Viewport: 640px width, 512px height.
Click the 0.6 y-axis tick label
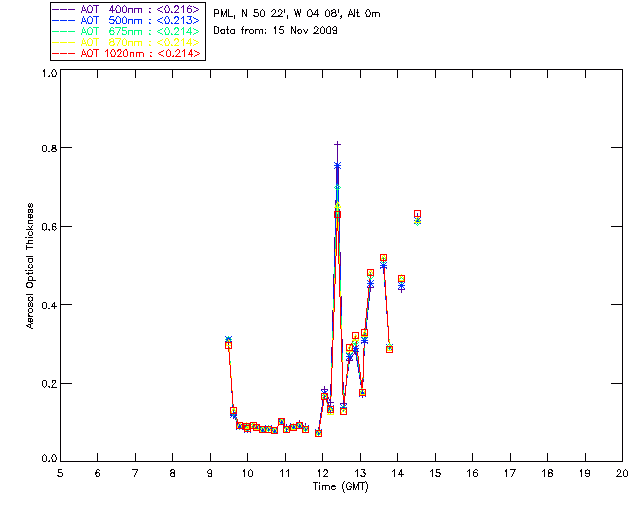click(x=49, y=227)
